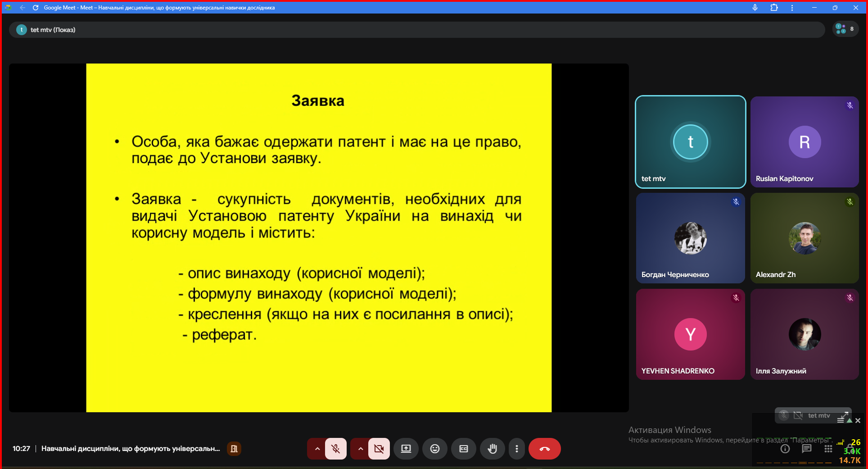Click Ruslan Kapitonov's muted mic indicator
Viewport: 868px width, 469px height.
click(x=850, y=105)
